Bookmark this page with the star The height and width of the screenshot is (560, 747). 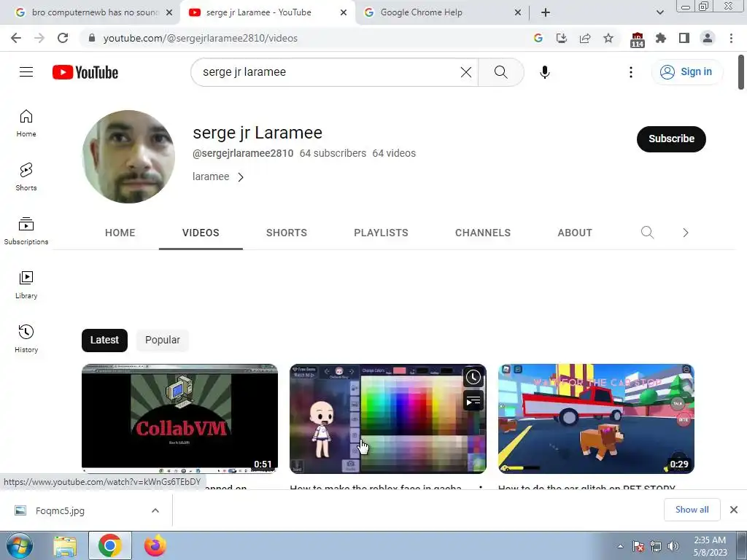(608, 38)
